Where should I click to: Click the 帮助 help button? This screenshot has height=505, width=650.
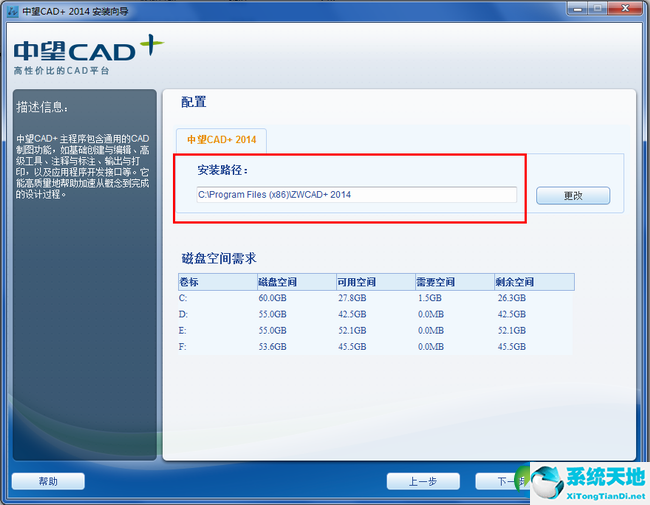[48, 481]
